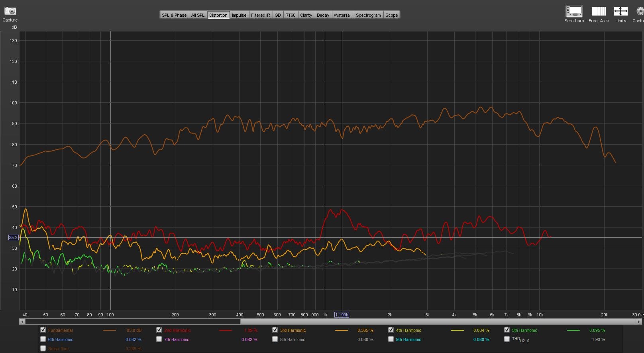Open the Scope tab
The height and width of the screenshot is (353, 644).
pyautogui.click(x=392, y=15)
